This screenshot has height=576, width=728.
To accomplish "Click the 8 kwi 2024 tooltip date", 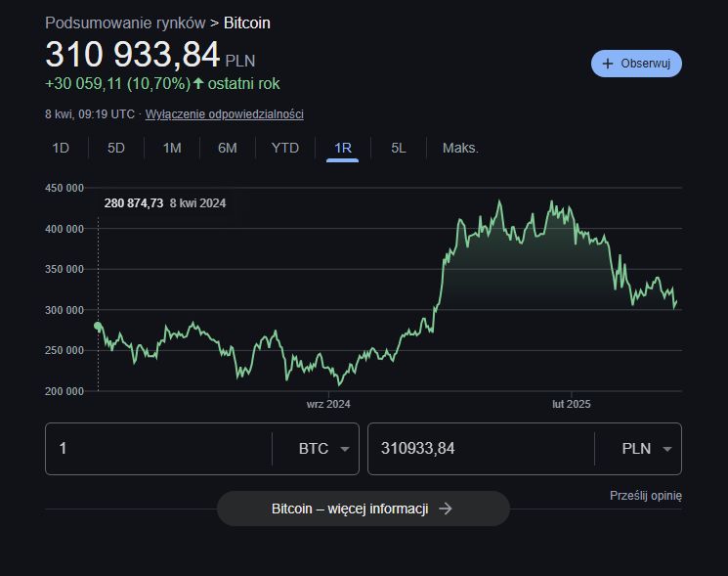I will 197,203.
